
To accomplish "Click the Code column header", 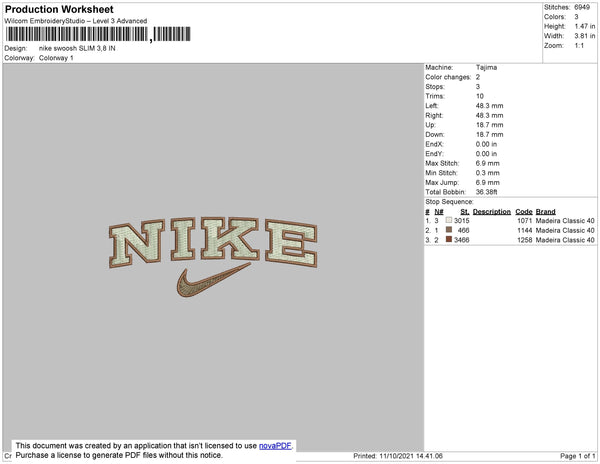I will coord(524,212).
